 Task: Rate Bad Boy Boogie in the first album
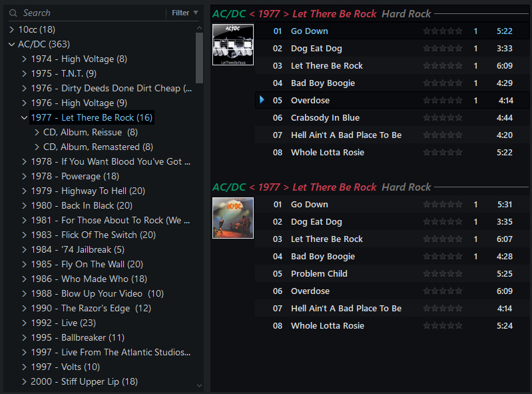[442, 83]
